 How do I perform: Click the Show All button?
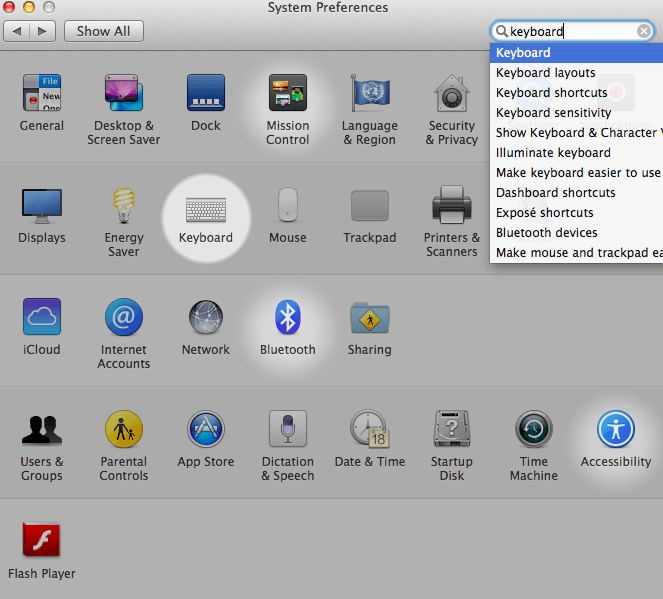tap(104, 31)
